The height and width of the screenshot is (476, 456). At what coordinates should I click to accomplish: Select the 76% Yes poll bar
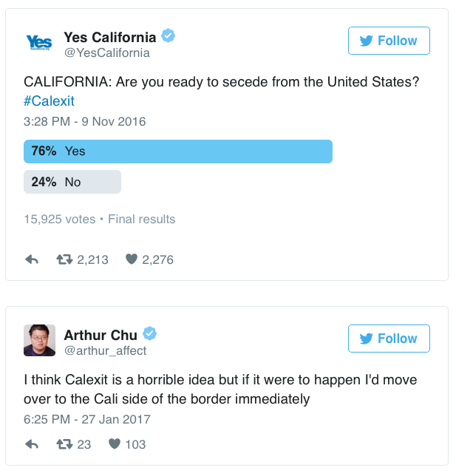[x=178, y=152]
